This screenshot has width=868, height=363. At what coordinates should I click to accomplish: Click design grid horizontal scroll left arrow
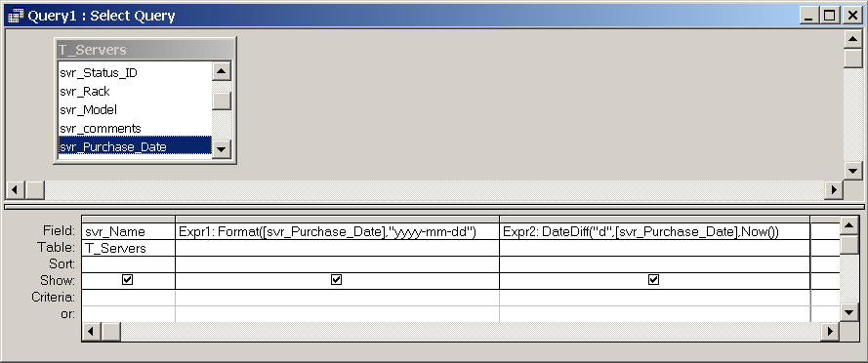pos(92,332)
